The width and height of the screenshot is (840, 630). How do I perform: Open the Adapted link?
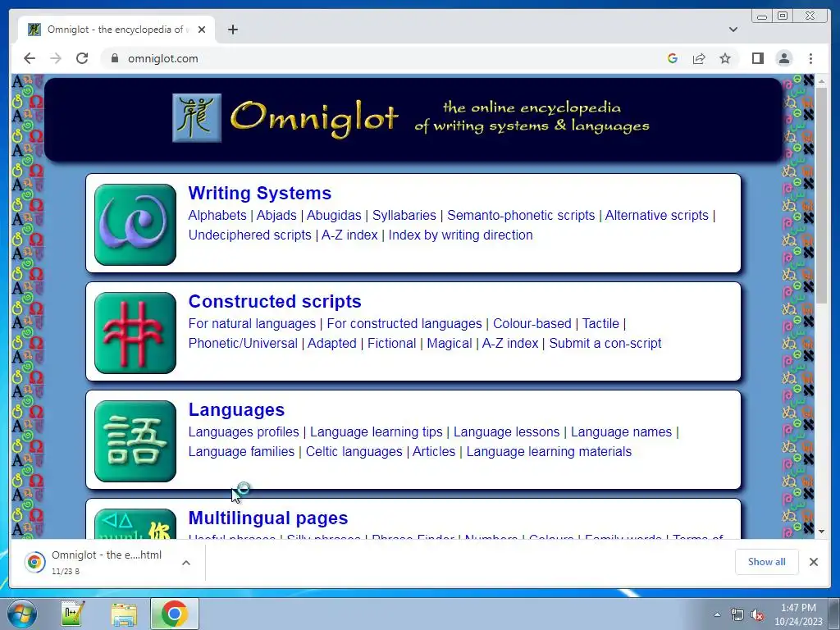click(x=331, y=344)
